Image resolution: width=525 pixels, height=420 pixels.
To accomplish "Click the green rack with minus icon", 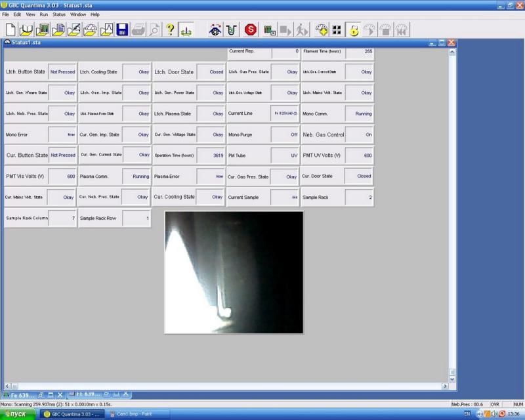I will click(270, 30).
